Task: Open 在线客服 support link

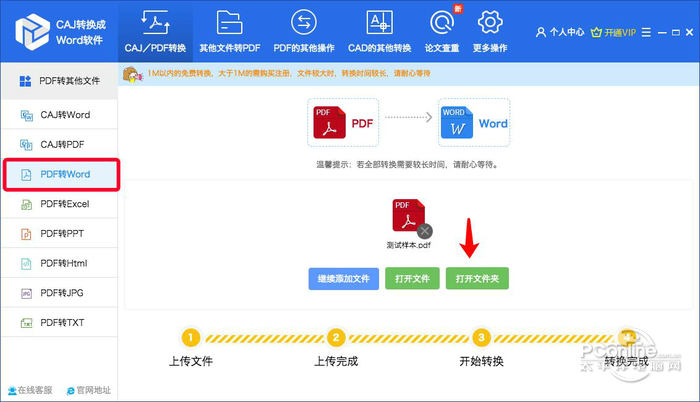Action: tap(30, 390)
